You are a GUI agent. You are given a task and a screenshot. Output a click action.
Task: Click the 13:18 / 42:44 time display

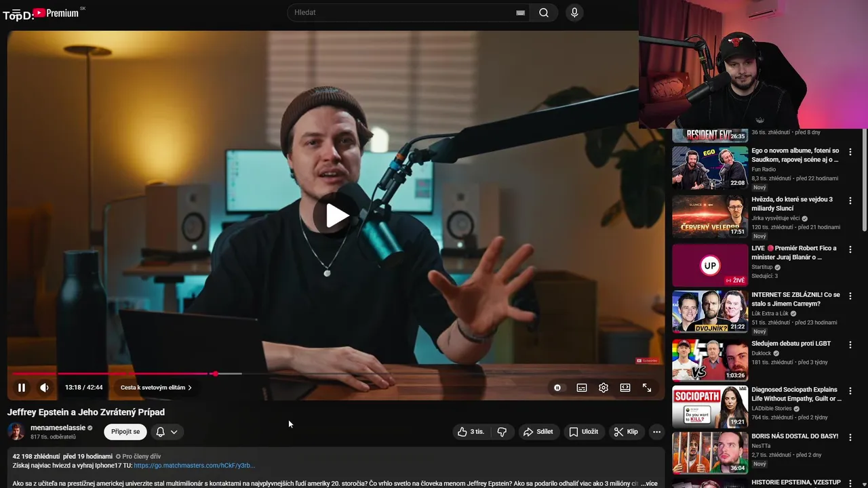[x=84, y=388]
